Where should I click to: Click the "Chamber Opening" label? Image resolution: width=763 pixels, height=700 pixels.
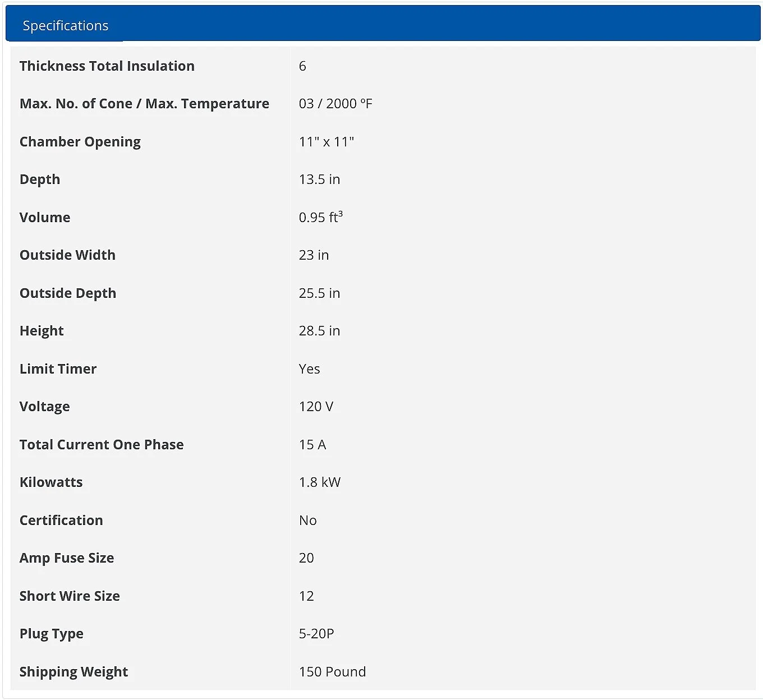[x=80, y=142]
